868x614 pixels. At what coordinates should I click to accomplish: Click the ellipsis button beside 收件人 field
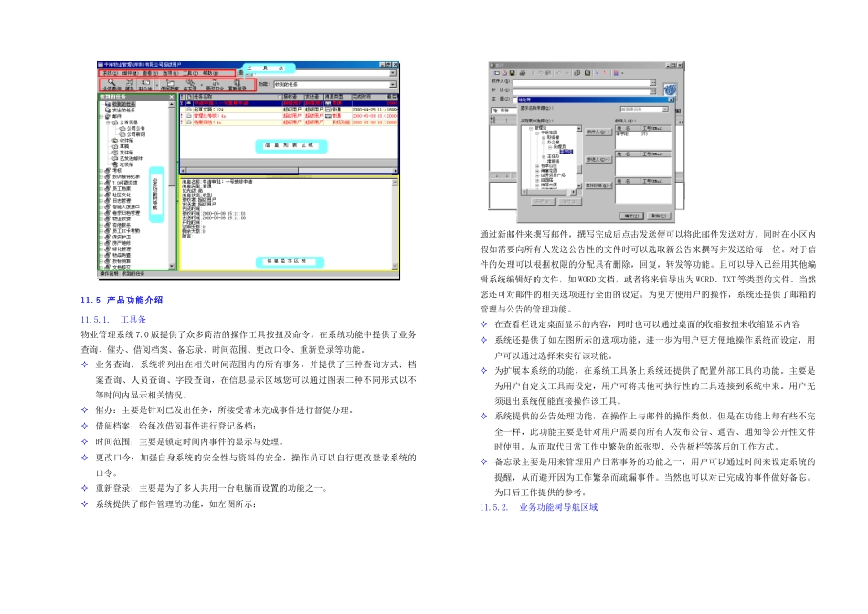[652, 82]
